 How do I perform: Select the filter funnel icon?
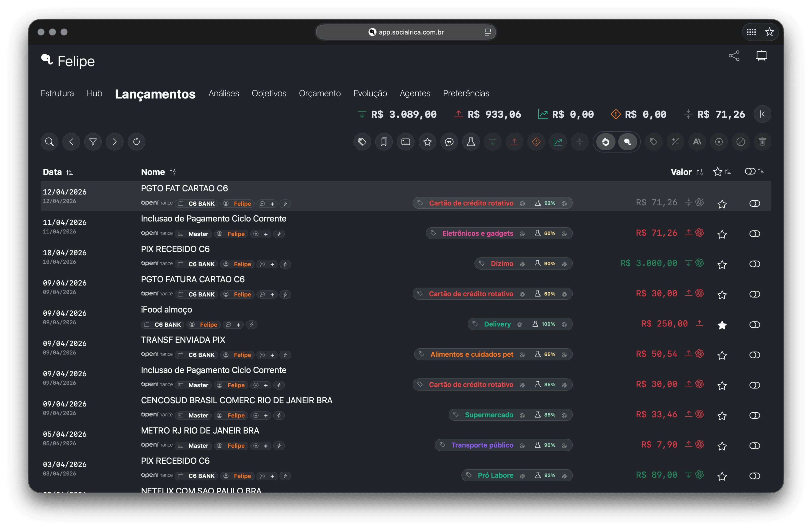(93, 142)
